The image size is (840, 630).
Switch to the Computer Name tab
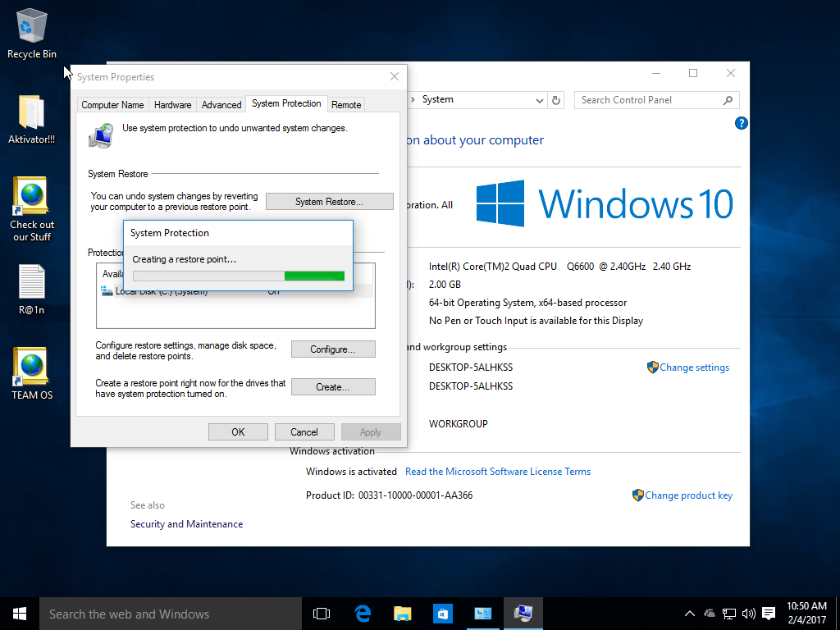[x=112, y=105]
